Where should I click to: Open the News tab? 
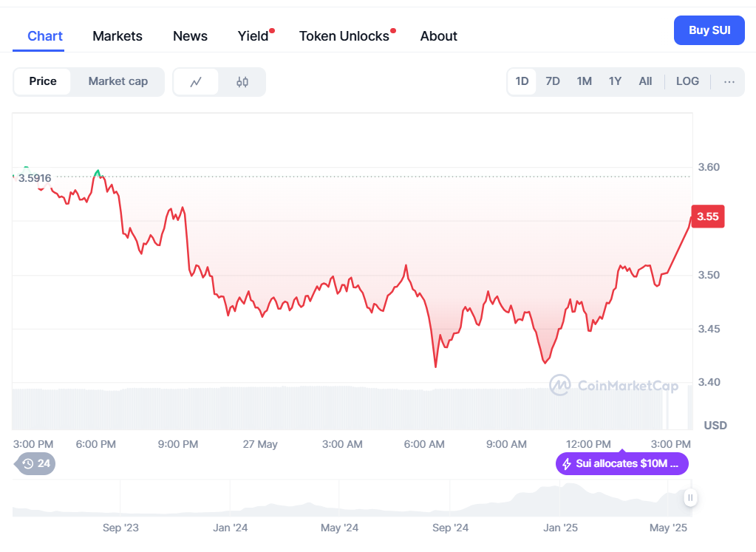coord(190,36)
